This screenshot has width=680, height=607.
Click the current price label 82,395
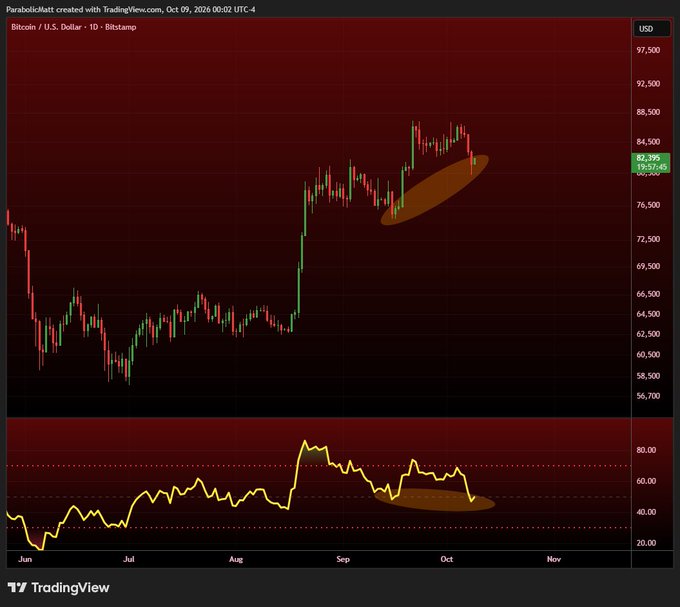[x=648, y=158]
